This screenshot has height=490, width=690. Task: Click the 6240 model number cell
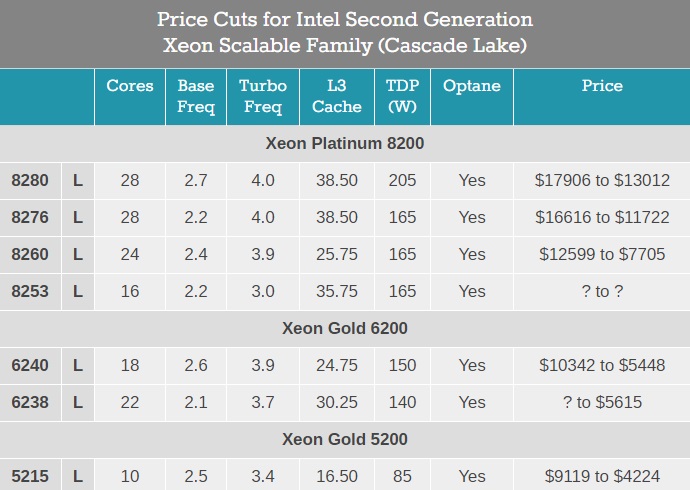tap(30, 365)
